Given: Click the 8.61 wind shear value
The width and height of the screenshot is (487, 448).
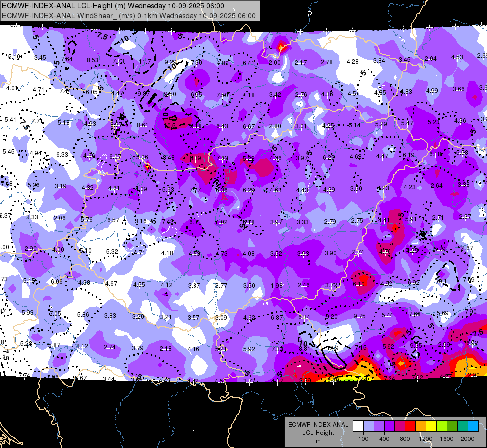Looking at the screenshot, I should pyautogui.click(x=143, y=125).
